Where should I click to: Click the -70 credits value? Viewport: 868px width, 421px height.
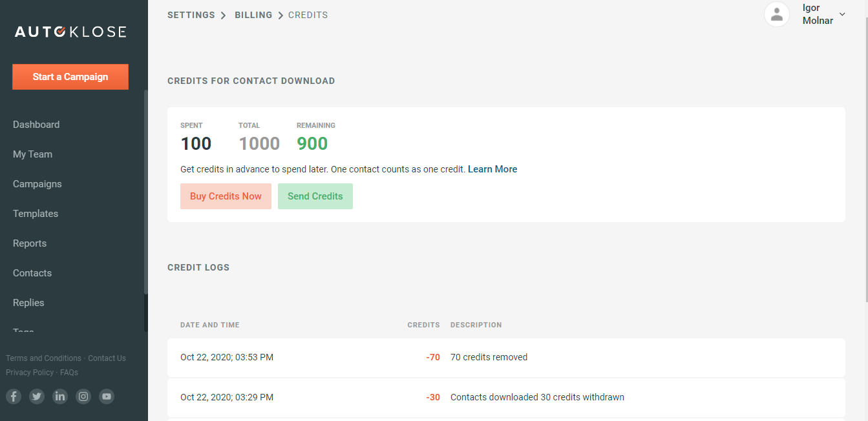(x=433, y=357)
